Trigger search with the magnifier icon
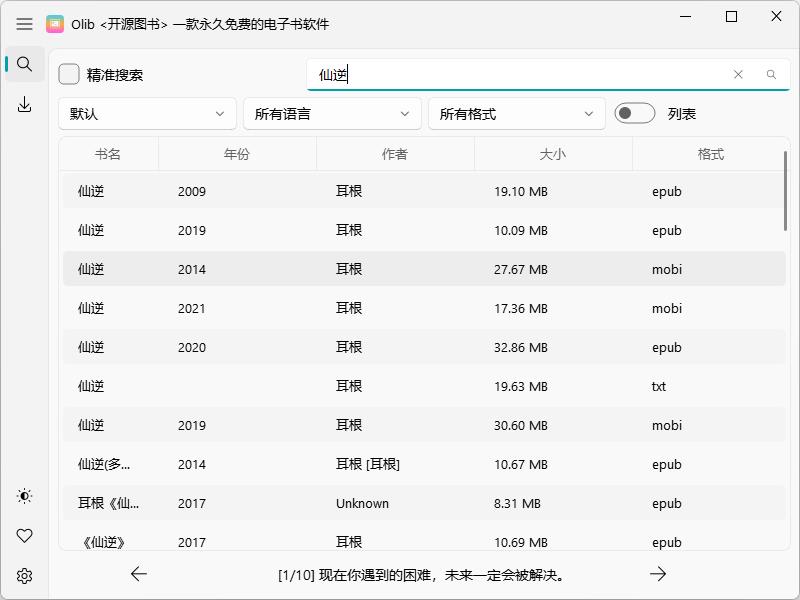Image resolution: width=800 pixels, height=600 pixels. pyautogui.click(x=771, y=74)
